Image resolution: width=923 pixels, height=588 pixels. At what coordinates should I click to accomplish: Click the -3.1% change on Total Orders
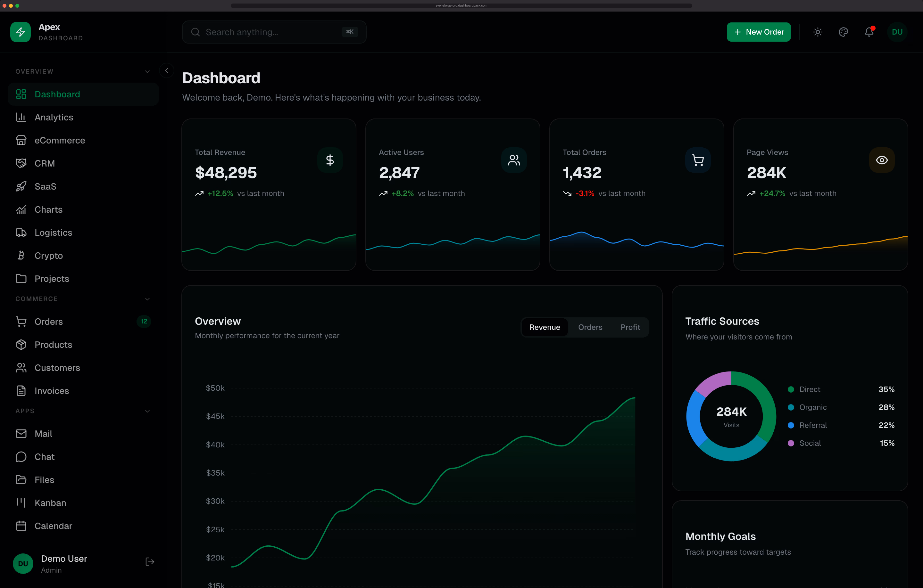point(585,193)
